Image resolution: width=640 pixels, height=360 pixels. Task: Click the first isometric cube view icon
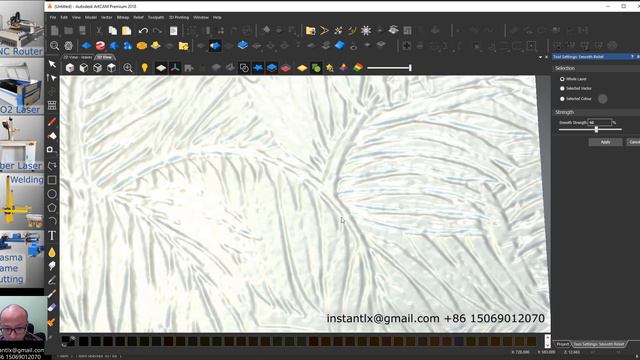(70, 68)
